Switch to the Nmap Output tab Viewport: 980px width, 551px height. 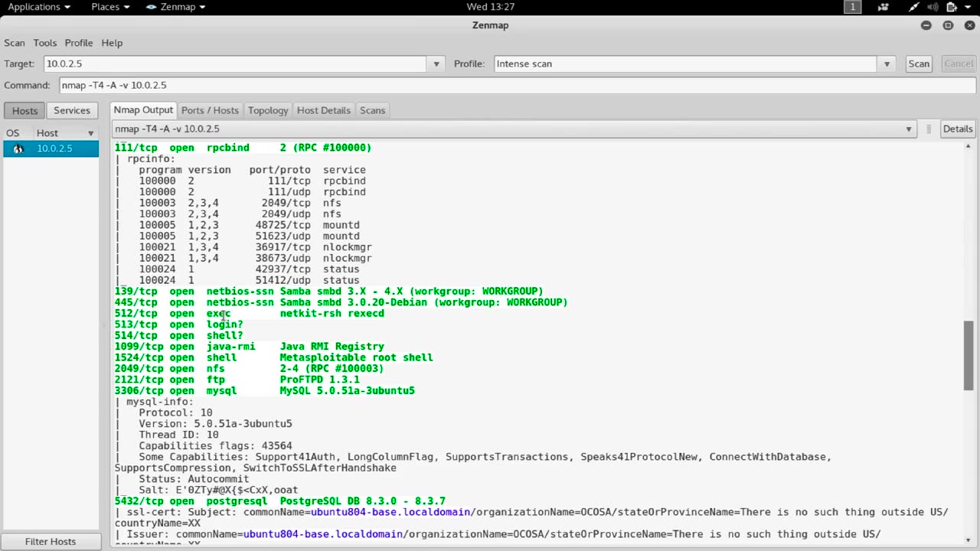coord(144,110)
